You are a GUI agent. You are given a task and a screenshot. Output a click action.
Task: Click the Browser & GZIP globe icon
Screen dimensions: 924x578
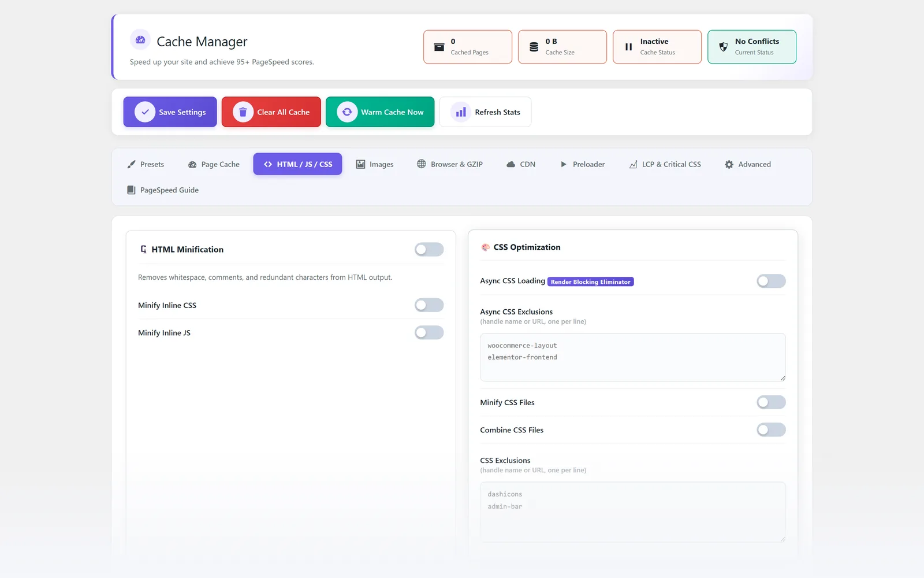point(422,164)
